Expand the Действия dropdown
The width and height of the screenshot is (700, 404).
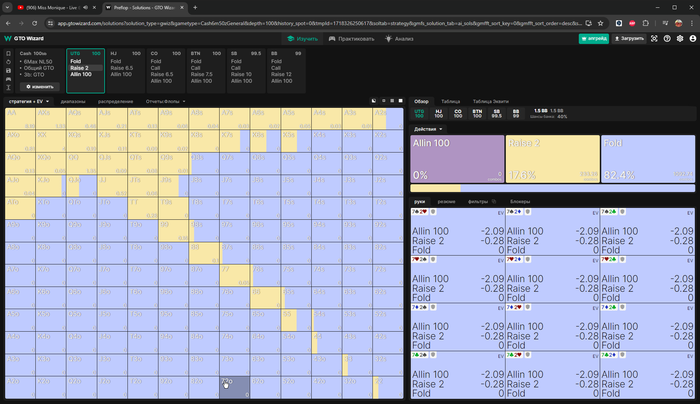(x=428, y=129)
